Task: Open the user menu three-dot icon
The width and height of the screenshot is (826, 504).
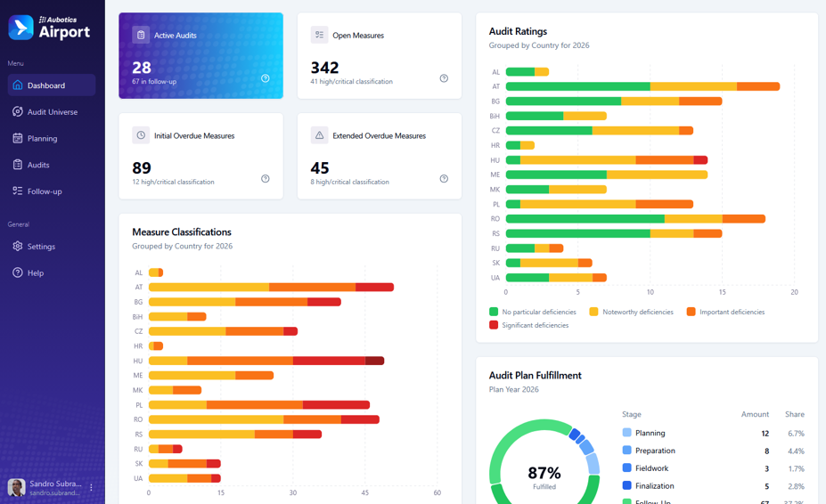Action: [91, 487]
